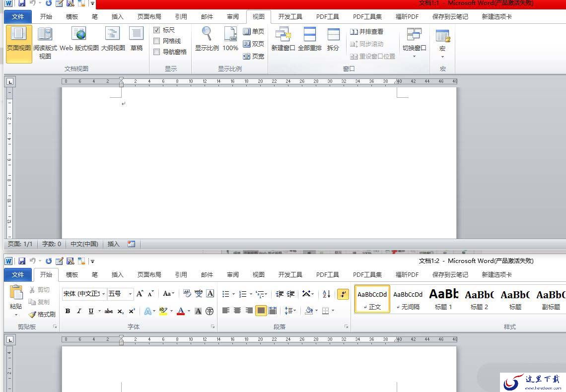Open Developer tab in lower window
Viewport: 566px width, 392px height.
pos(290,275)
